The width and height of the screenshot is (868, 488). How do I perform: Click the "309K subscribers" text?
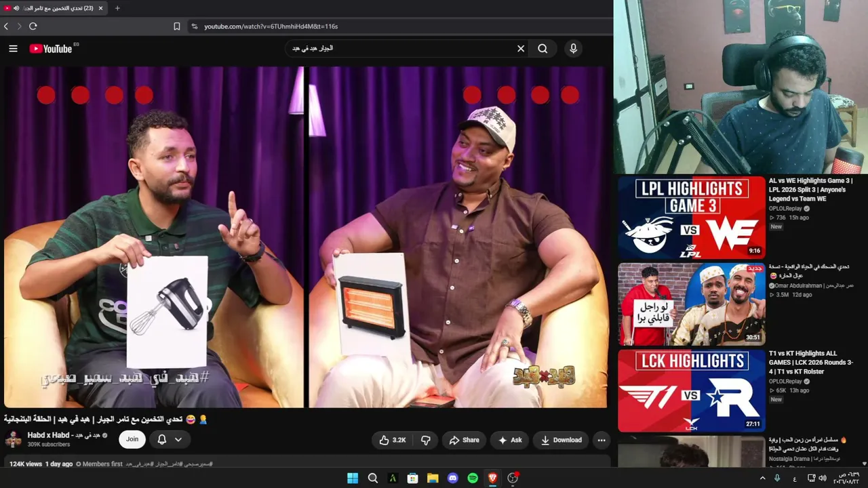click(49, 445)
